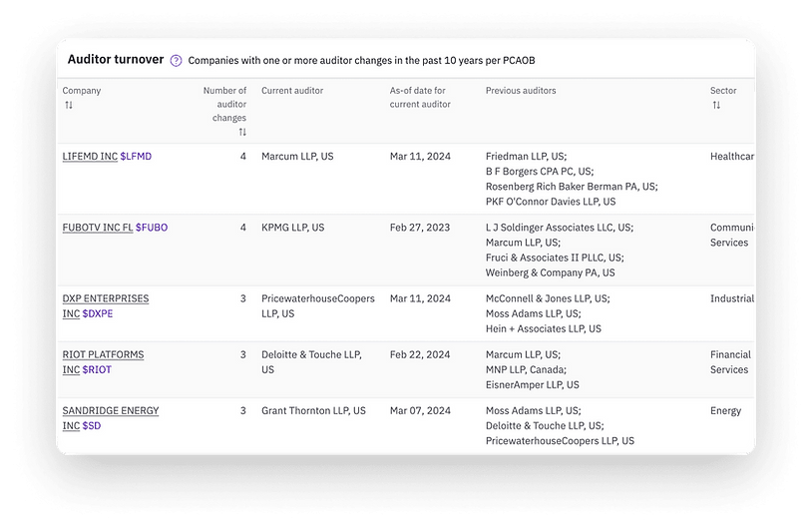Open FUBOTV INC FL company link
This screenshot has width=812, height=528.
click(x=97, y=228)
